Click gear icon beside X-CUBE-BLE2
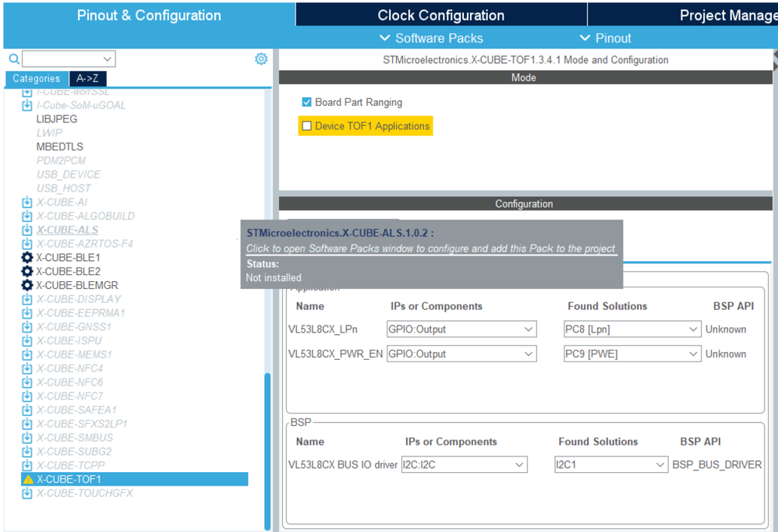The height and width of the screenshot is (532, 778). pos(27,271)
